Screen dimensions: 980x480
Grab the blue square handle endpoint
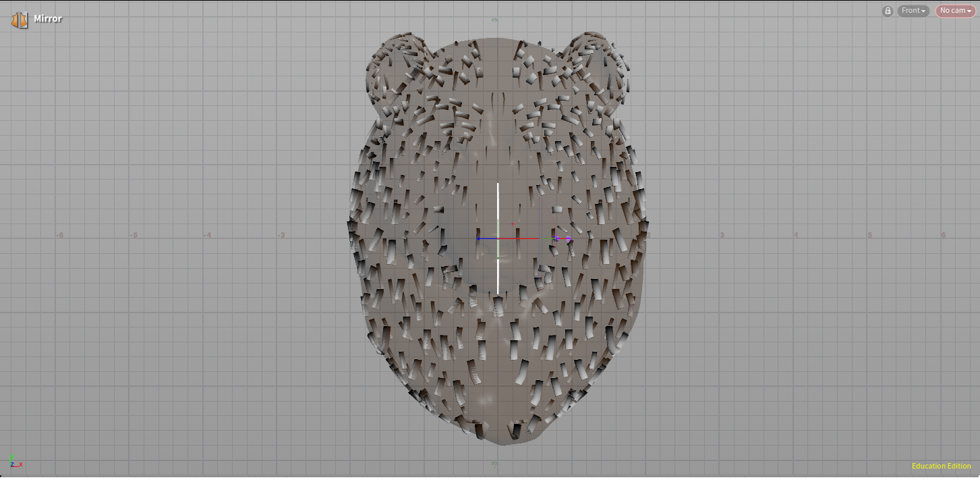(x=478, y=238)
